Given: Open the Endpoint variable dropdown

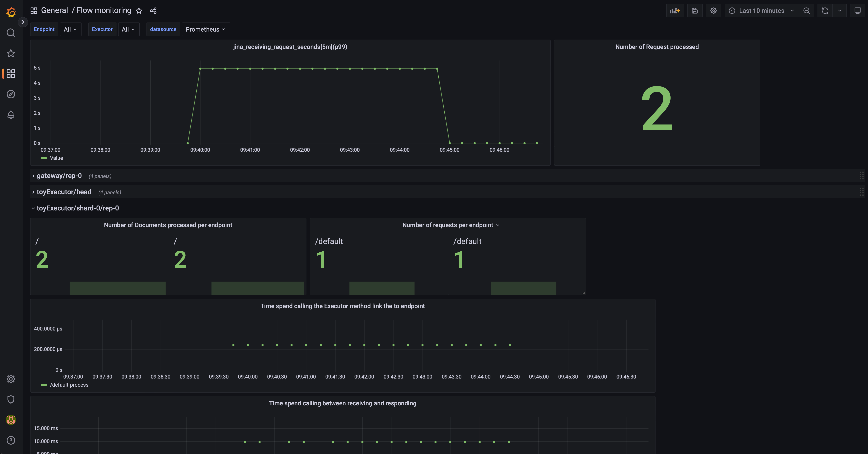Looking at the screenshot, I should click(x=70, y=29).
